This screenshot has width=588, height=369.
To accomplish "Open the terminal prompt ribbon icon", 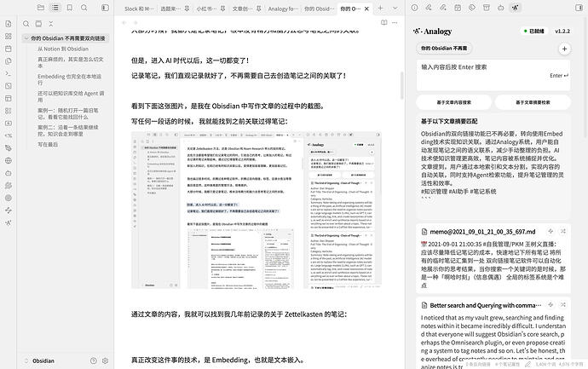I will click(9, 73).
